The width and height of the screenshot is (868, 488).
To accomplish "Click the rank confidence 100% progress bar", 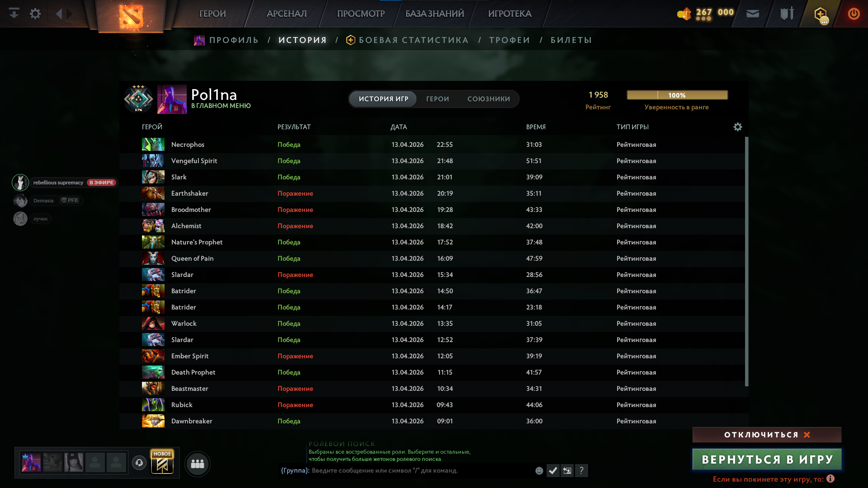I will (677, 95).
